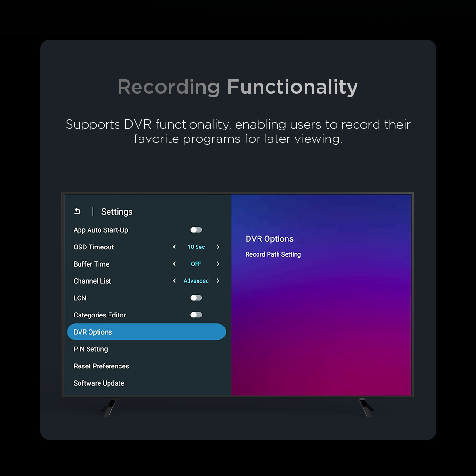Image resolution: width=476 pixels, height=476 pixels.
Task: Decrease OSD Timeout with left arrow
Action: click(x=174, y=247)
